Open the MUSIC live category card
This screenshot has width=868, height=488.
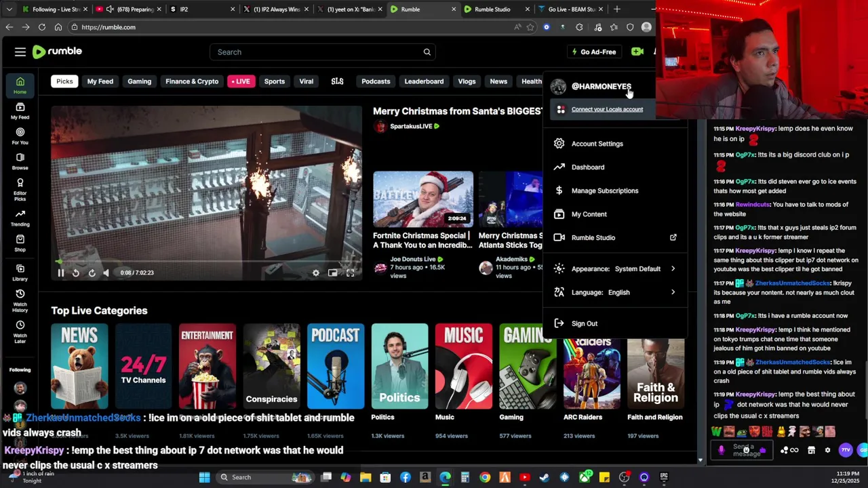pyautogui.click(x=463, y=366)
